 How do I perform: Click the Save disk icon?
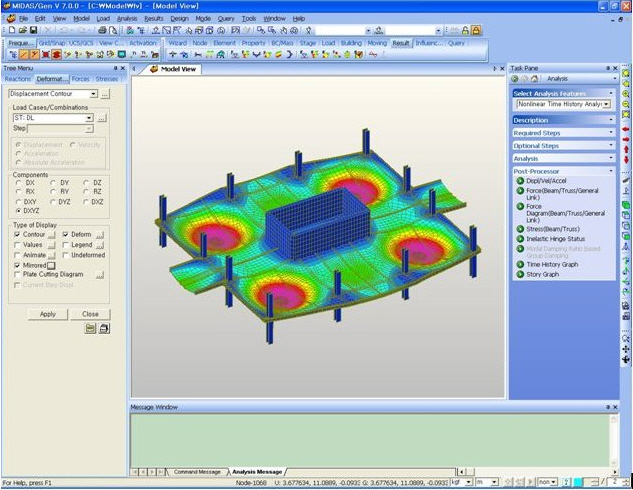click(34, 30)
